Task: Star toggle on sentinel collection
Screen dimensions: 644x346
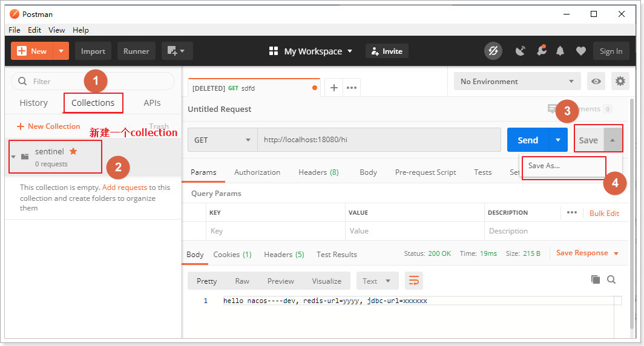Action: point(73,151)
